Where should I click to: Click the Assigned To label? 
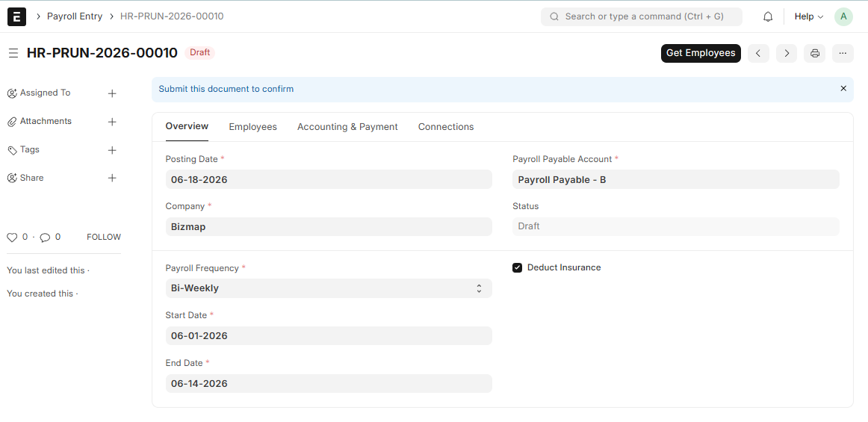tap(45, 93)
